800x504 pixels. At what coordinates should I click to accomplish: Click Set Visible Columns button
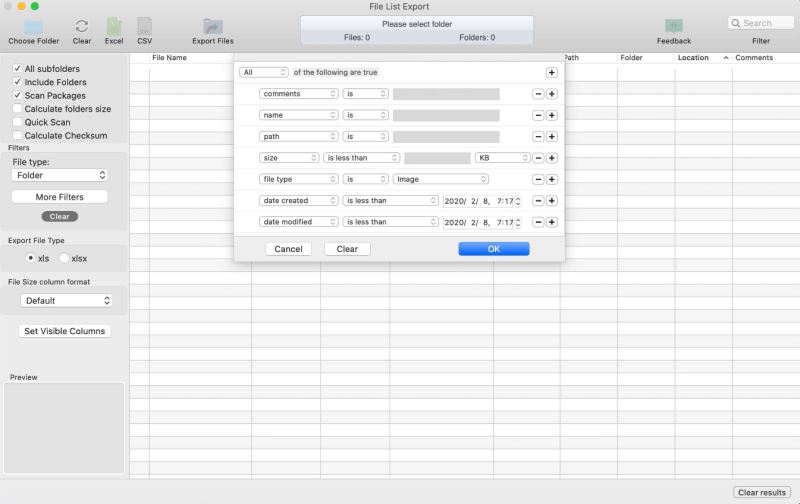[x=64, y=331]
